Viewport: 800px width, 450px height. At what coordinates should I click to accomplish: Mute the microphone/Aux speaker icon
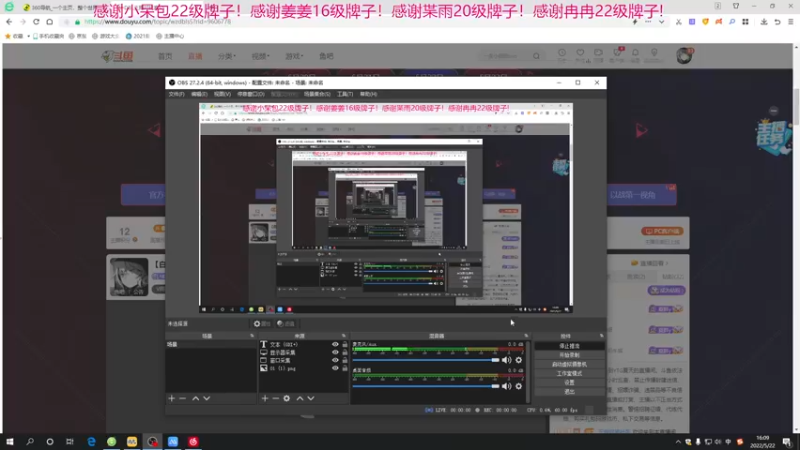coord(506,360)
